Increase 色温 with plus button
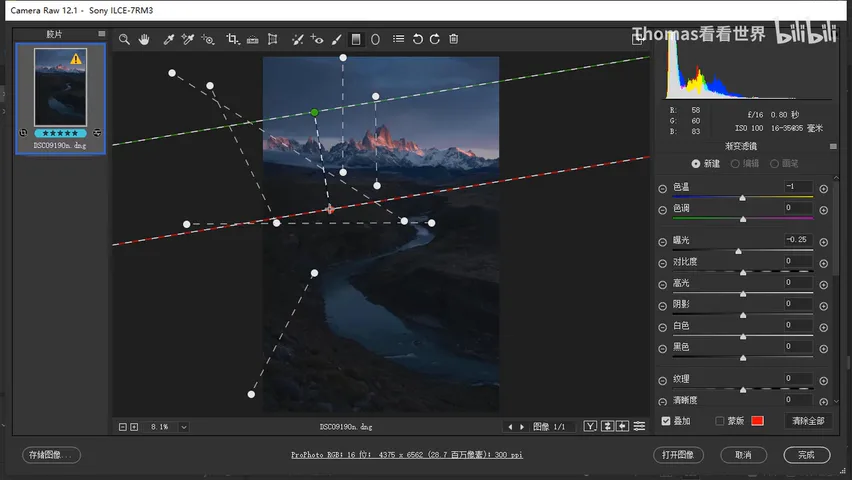Viewport: 852px width, 480px height. 824,189
